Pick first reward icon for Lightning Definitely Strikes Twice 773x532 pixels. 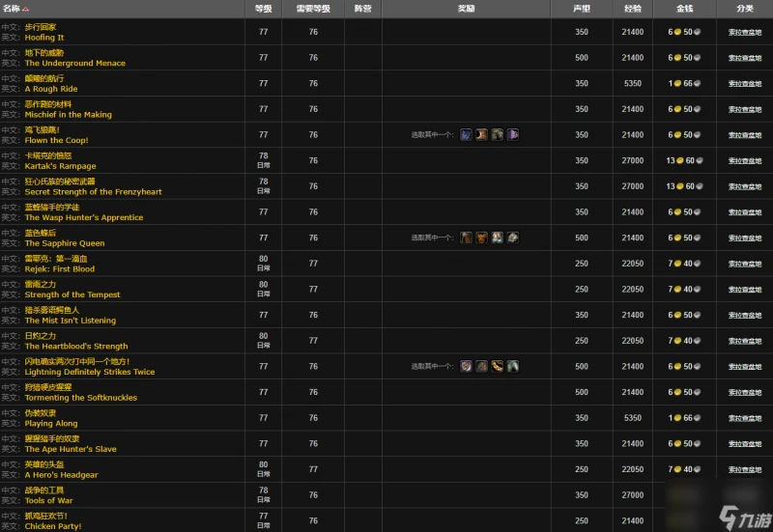[467, 366]
